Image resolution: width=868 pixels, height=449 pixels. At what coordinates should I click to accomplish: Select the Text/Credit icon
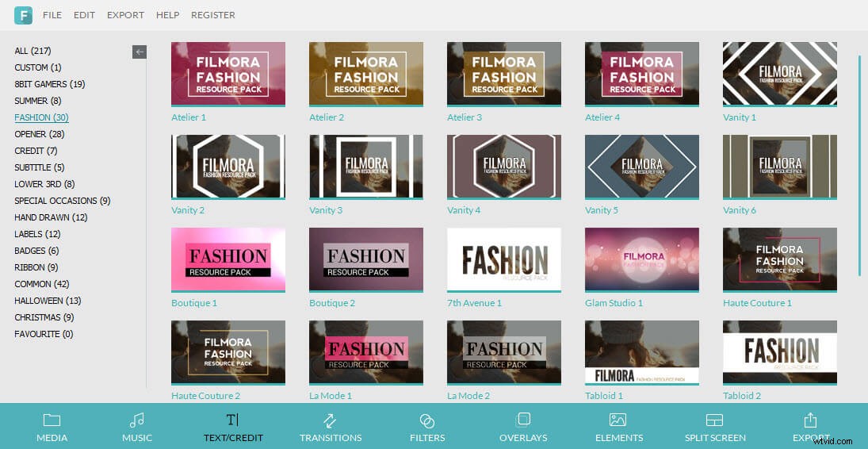pos(232,420)
